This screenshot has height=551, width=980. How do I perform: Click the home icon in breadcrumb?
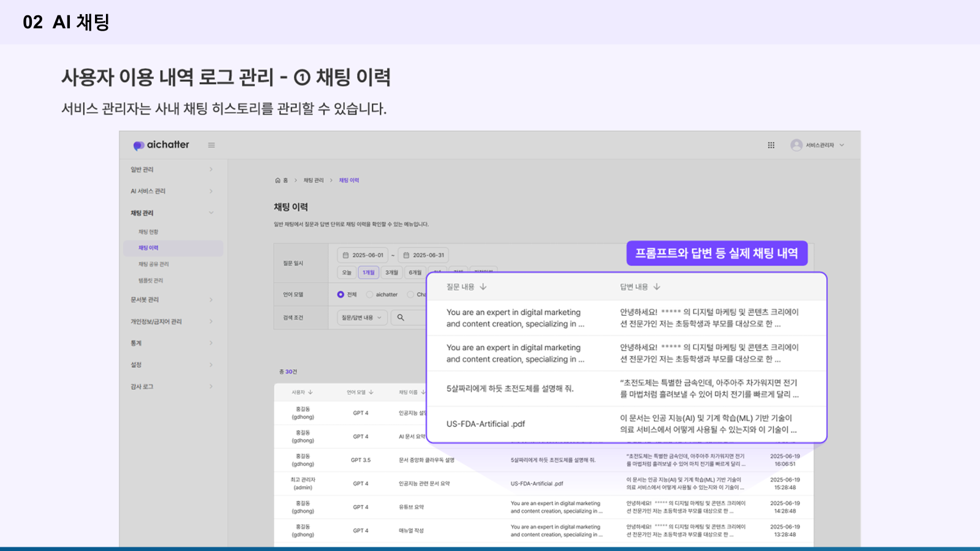277,181
